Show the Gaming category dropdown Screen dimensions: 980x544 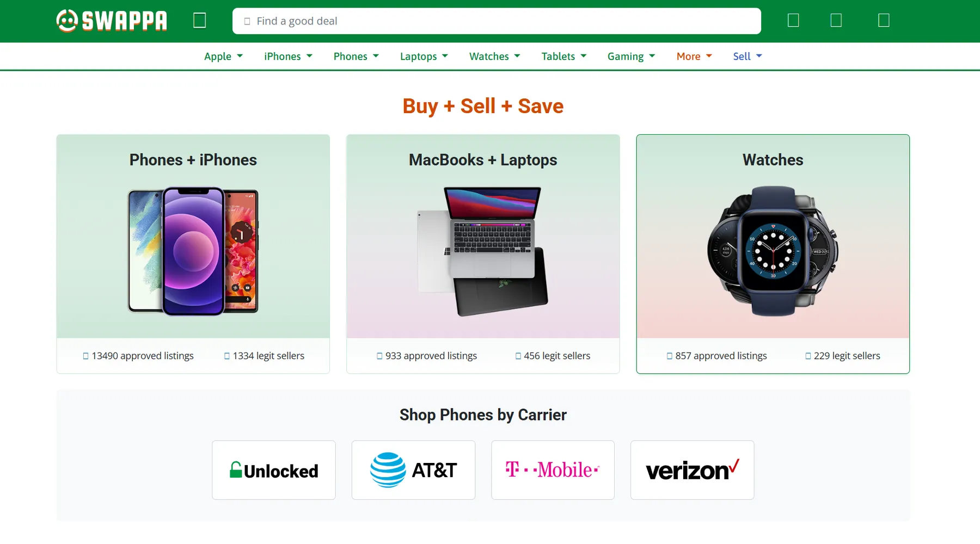(631, 57)
